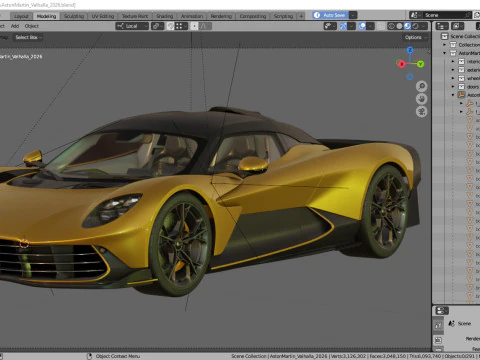Expand the wheels collection in outliner
Screen dimensions: 480x360
click(x=453, y=78)
